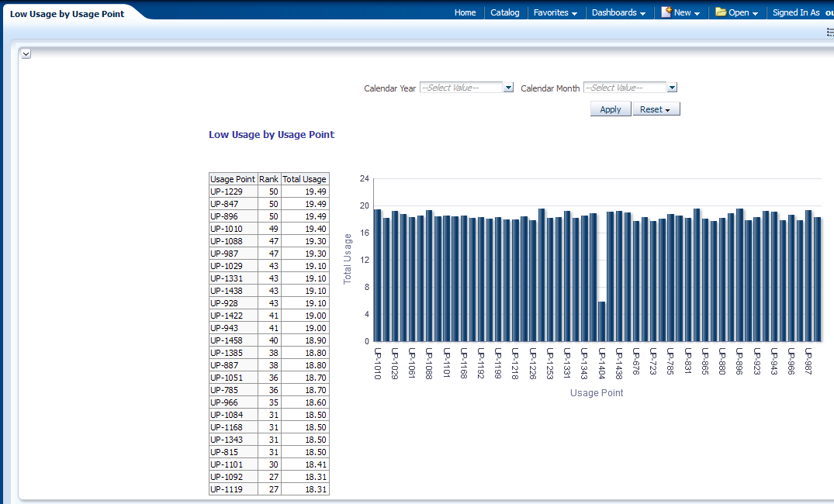Select the UP-887 table cell
The width and height of the screenshot is (834, 504).
tap(233, 365)
